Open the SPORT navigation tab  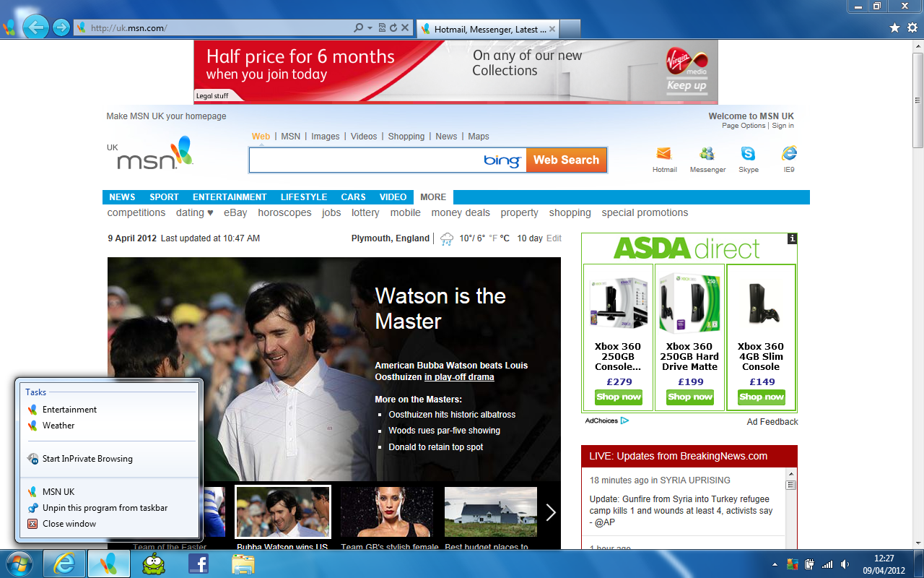click(x=164, y=197)
